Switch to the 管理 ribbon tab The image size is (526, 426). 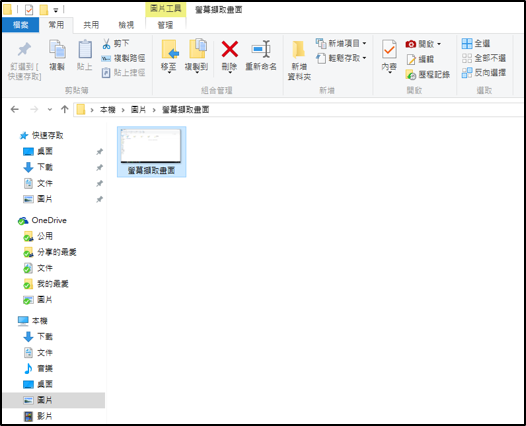click(165, 25)
